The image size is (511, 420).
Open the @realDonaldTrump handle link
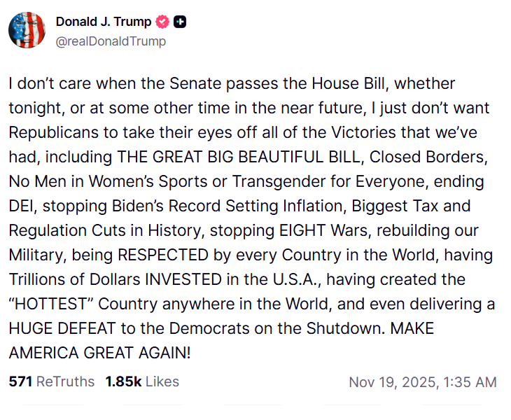(111, 41)
